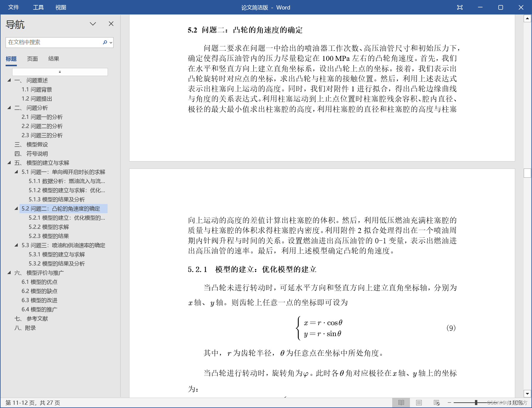Collapse 六、模型评价与推广 heading
Screen dimensions: 532x408
[9, 273]
